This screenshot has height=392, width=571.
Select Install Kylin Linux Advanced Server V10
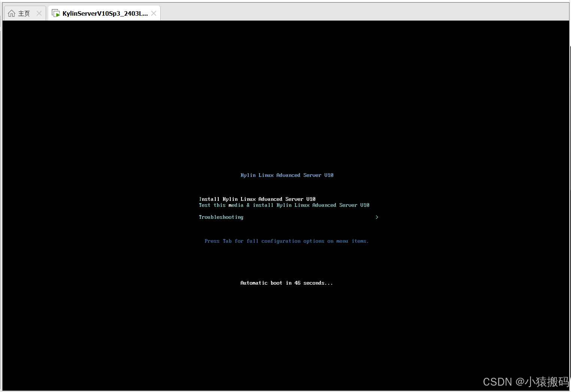pyautogui.click(x=257, y=199)
